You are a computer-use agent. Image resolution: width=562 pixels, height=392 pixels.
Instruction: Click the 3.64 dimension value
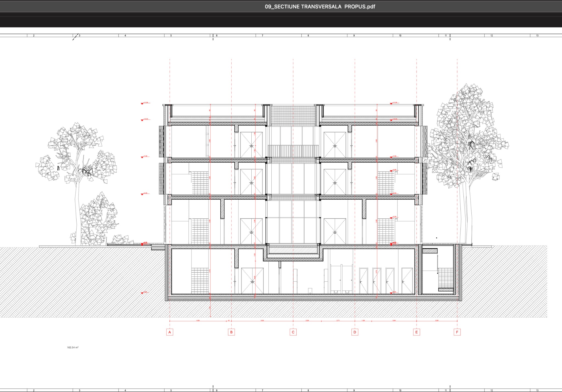394,320
